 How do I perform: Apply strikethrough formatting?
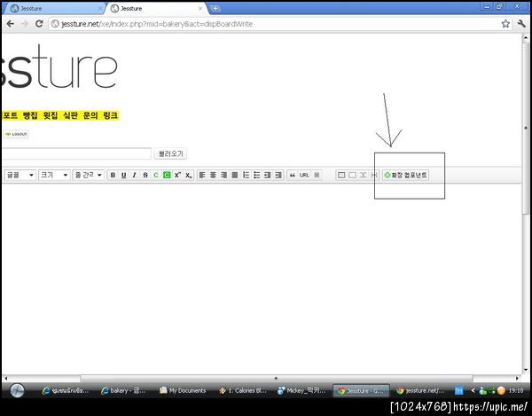click(145, 175)
